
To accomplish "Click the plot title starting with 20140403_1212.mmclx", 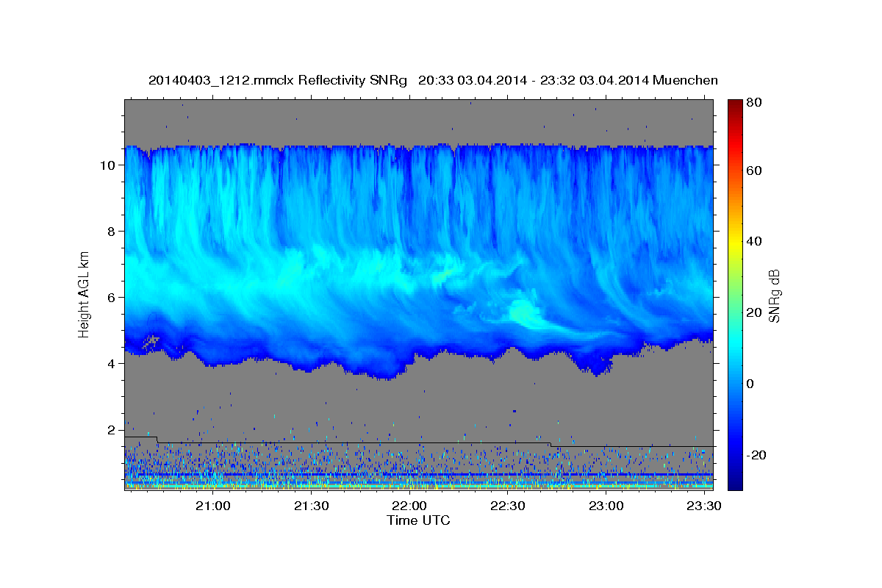I will click(433, 80).
